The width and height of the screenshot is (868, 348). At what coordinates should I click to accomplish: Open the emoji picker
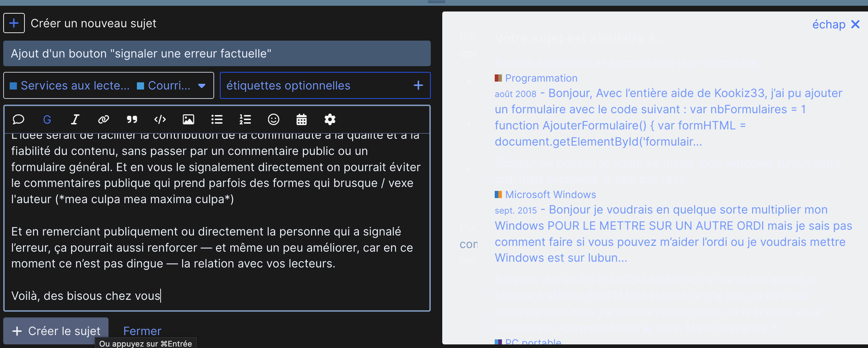273,119
